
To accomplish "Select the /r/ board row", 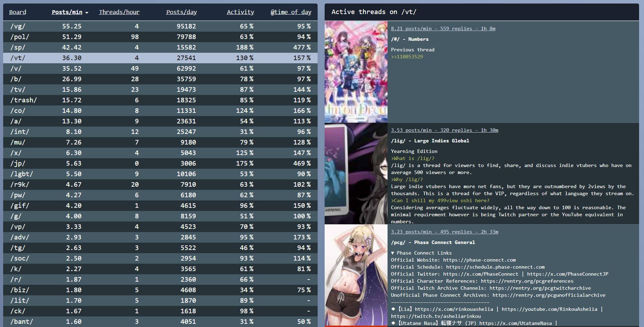I will click(x=160, y=280).
